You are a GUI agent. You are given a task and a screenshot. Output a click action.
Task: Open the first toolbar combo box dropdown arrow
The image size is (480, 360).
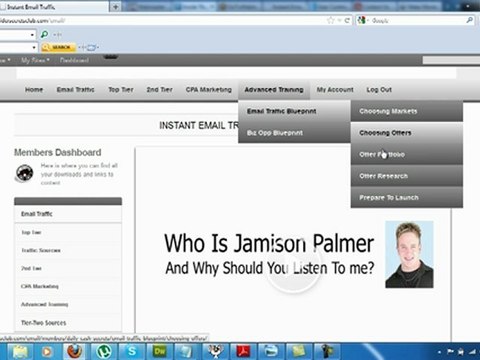[x=32, y=35]
